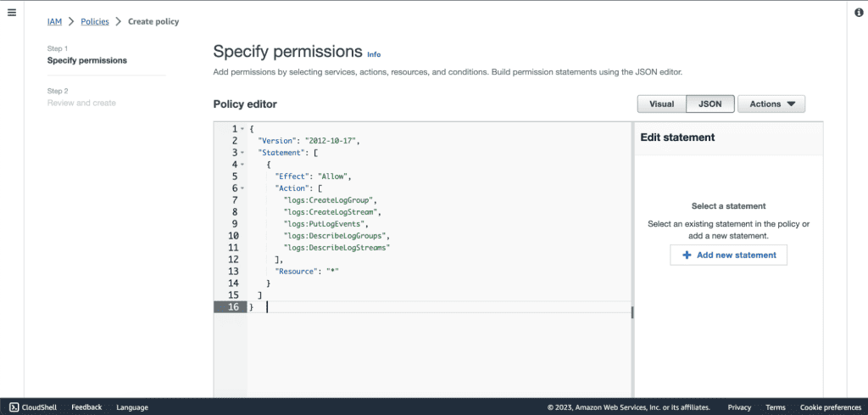Open the Actions dropdown
The height and width of the screenshot is (415, 868).
tap(771, 104)
